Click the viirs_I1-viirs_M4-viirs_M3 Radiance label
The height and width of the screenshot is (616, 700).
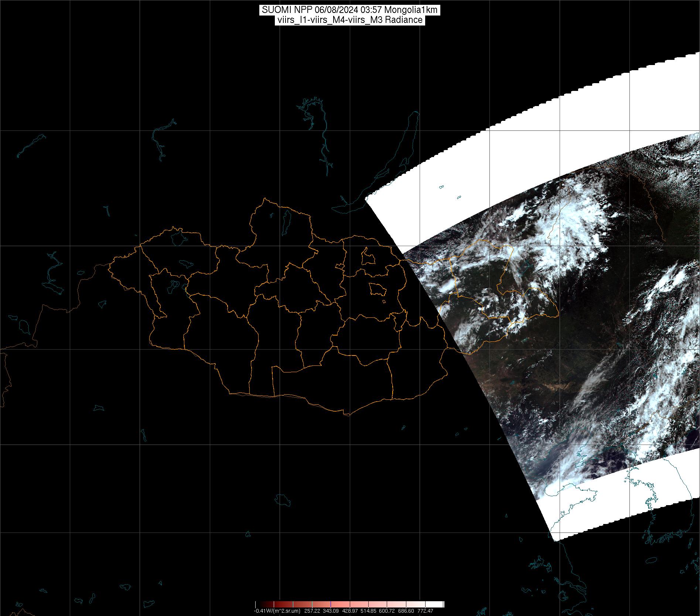pyautogui.click(x=349, y=20)
